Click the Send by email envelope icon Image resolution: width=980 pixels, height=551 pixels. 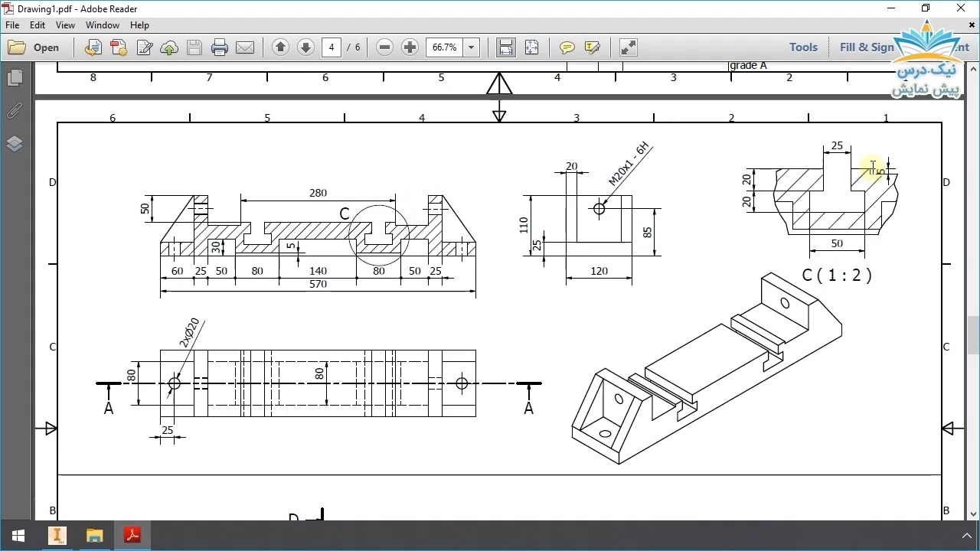[245, 47]
